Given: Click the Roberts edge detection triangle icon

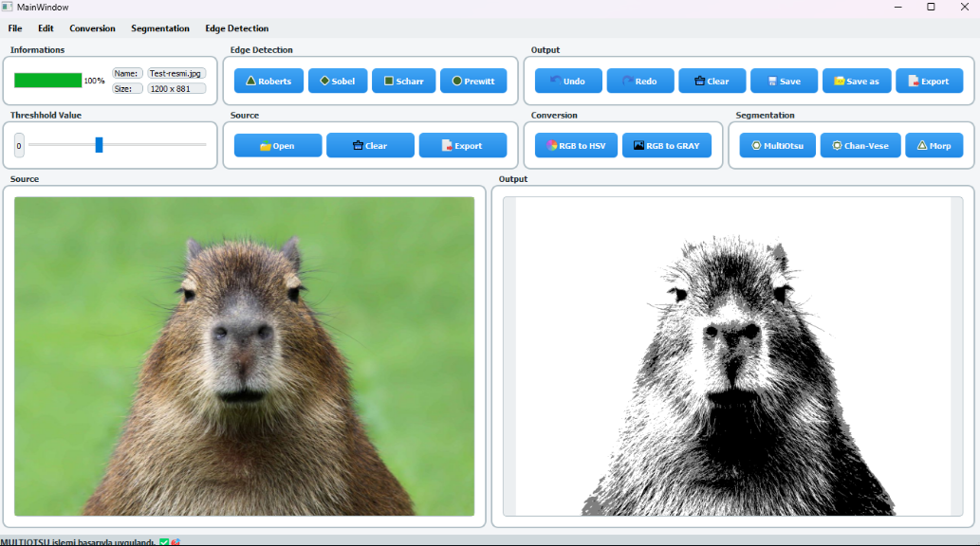Looking at the screenshot, I should click(251, 81).
